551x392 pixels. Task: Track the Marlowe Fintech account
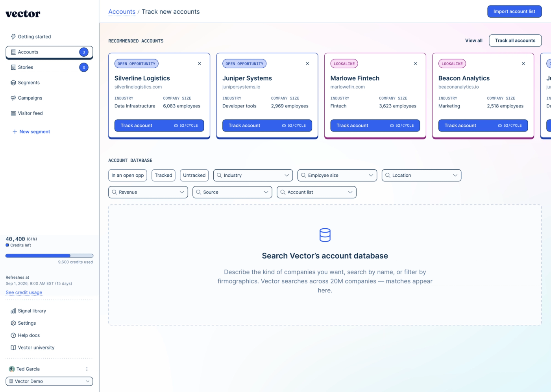point(375,126)
